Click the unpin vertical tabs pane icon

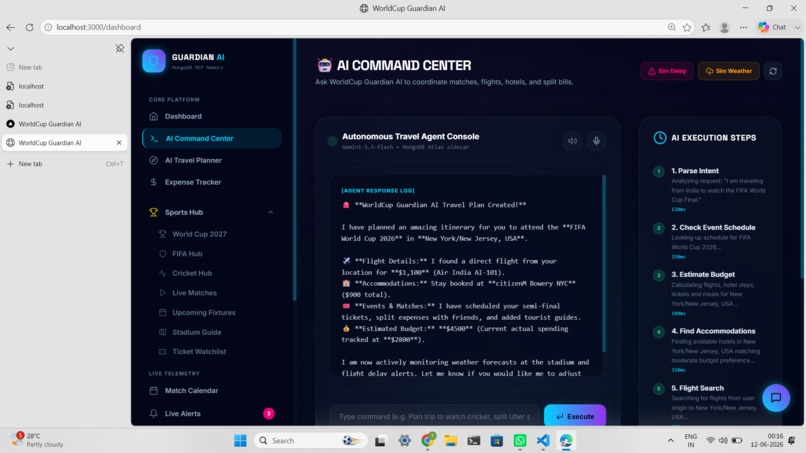[120, 48]
